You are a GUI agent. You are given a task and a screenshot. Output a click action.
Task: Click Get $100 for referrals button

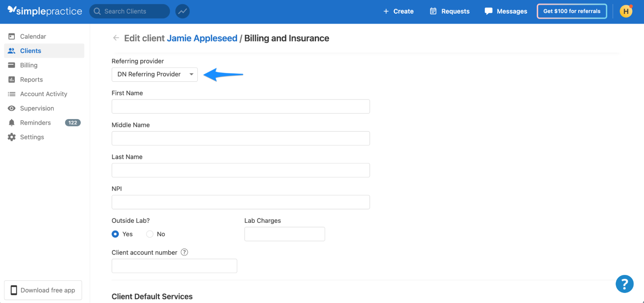coord(572,11)
